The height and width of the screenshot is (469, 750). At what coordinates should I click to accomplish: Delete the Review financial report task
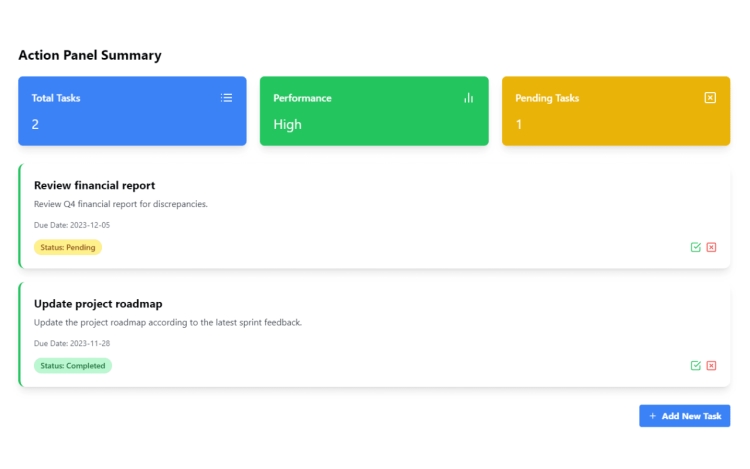click(711, 247)
